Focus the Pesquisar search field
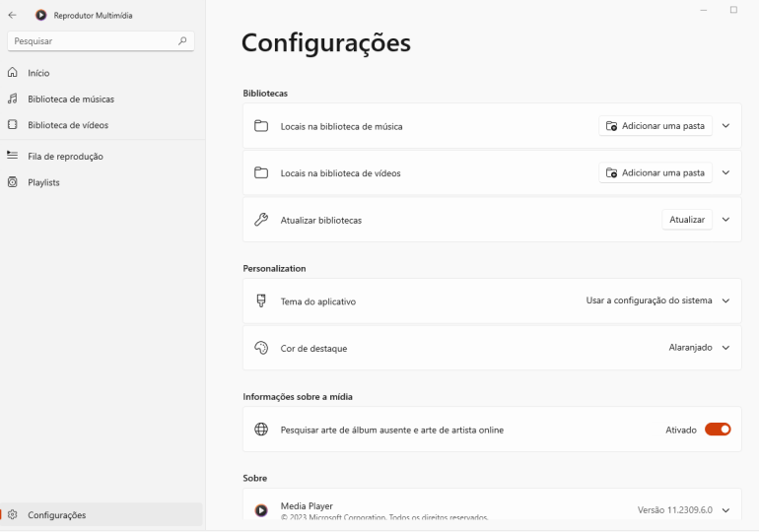759x532 pixels. click(89, 41)
